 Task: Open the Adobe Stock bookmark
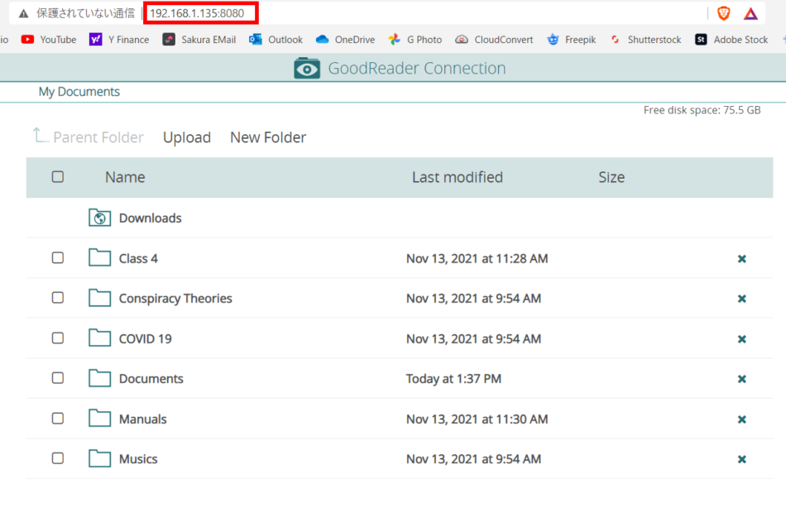point(731,40)
